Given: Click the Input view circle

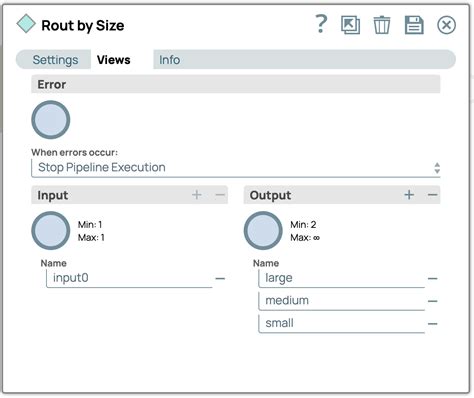Looking at the screenshot, I should (x=51, y=230).
